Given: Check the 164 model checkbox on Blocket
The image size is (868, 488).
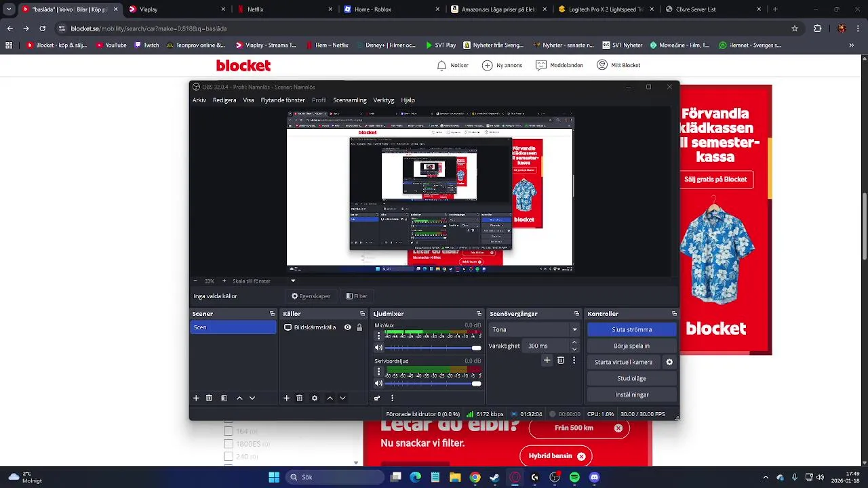Looking at the screenshot, I should [x=228, y=431].
